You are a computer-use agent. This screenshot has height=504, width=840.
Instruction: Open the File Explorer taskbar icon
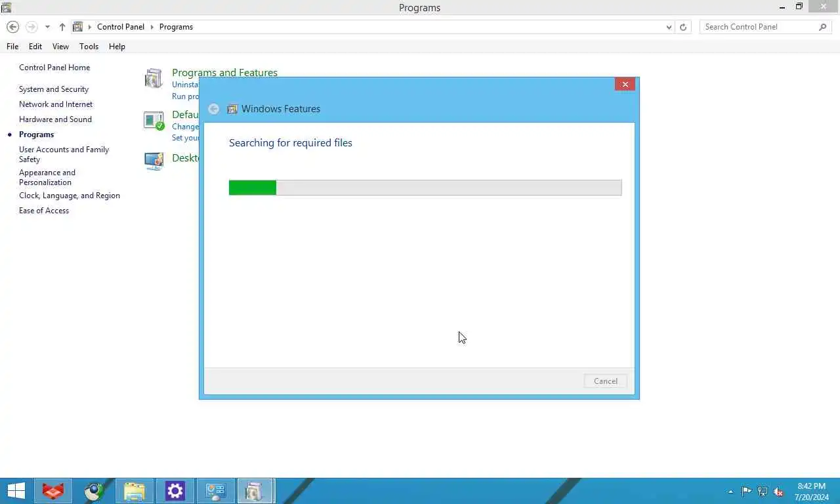[x=135, y=491]
